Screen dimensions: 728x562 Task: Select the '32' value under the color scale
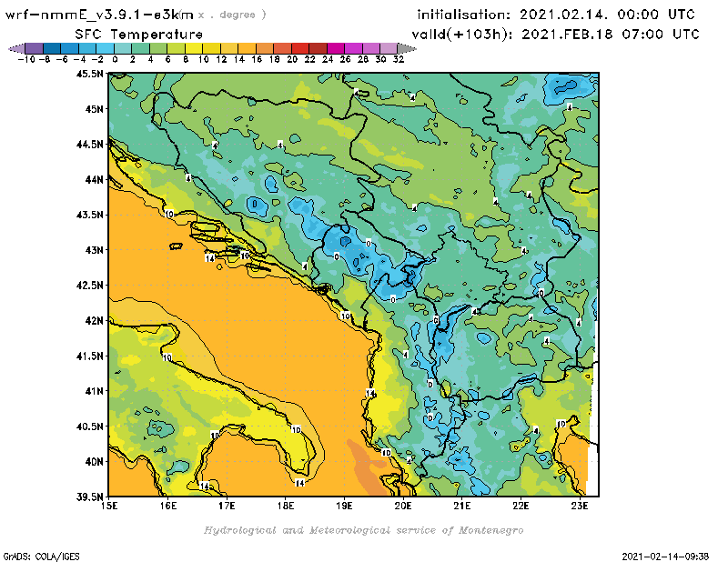[x=399, y=59]
